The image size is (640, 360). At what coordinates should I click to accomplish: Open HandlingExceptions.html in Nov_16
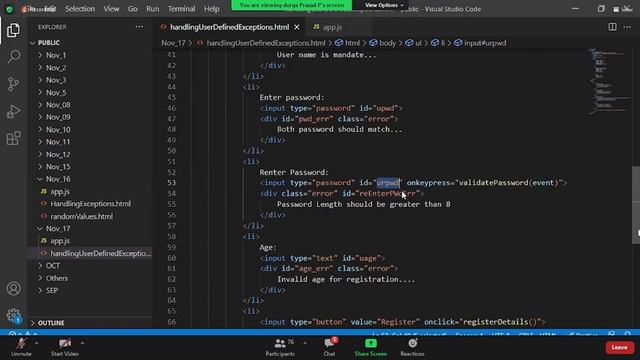coord(91,204)
